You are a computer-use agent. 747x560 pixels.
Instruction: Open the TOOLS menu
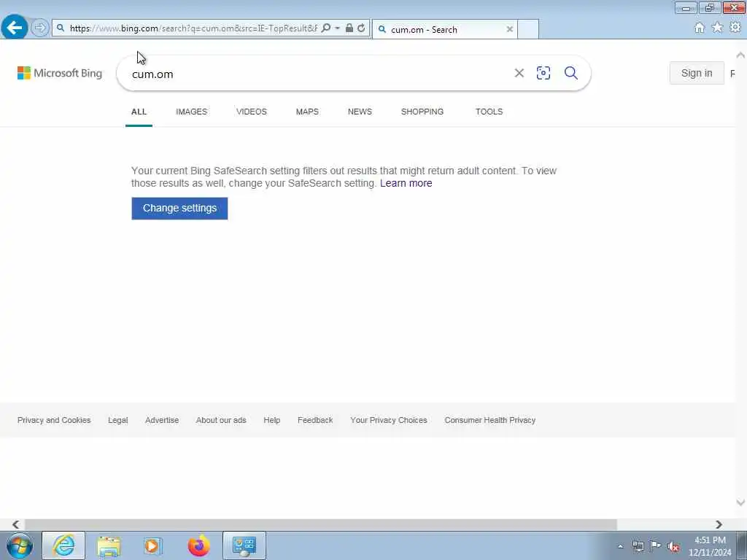[x=489, y=112]
